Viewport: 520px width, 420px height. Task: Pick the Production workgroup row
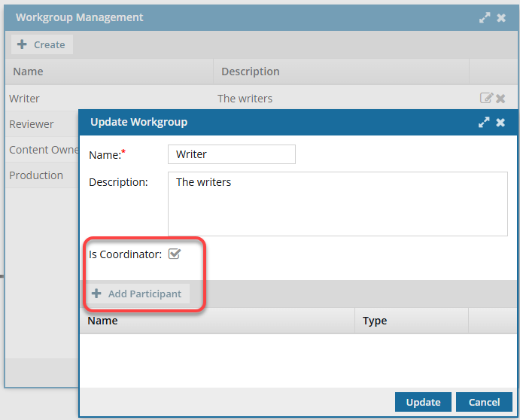(x=36, y=175)
